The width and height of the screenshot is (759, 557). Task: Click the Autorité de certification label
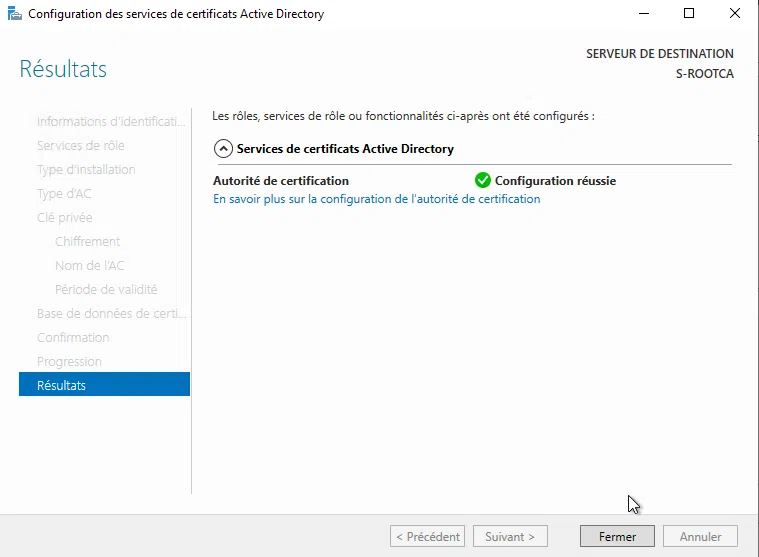[281, 181]
